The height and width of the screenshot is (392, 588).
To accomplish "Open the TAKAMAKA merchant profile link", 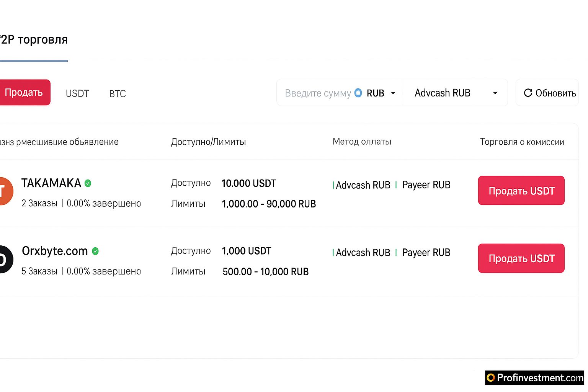I will (51, 183).
